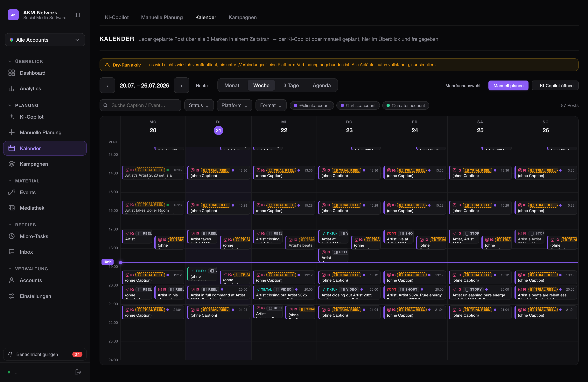
Task: Open Sunday 20:00 TRIAL REEL post
Action: click(545, 292)
